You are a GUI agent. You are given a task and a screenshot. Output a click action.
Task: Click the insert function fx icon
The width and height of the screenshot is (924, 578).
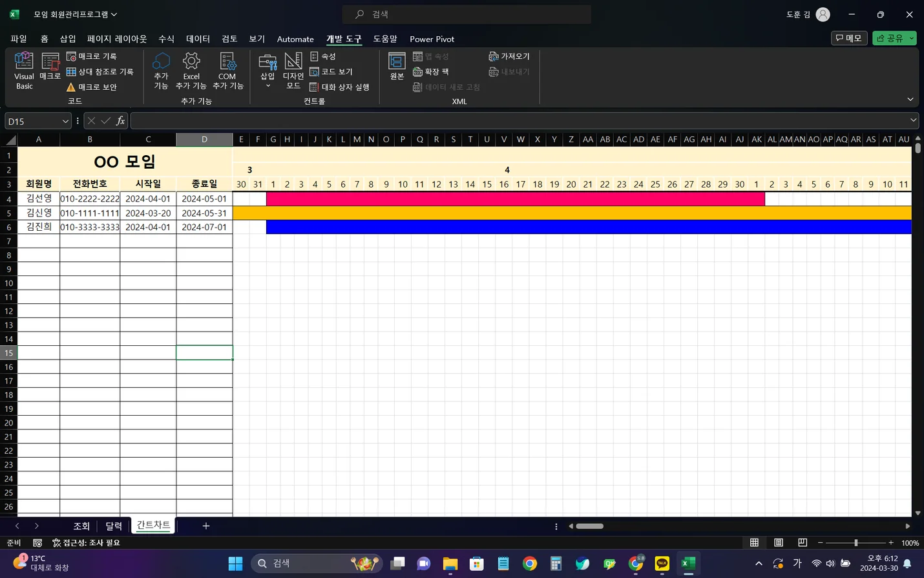120,121
